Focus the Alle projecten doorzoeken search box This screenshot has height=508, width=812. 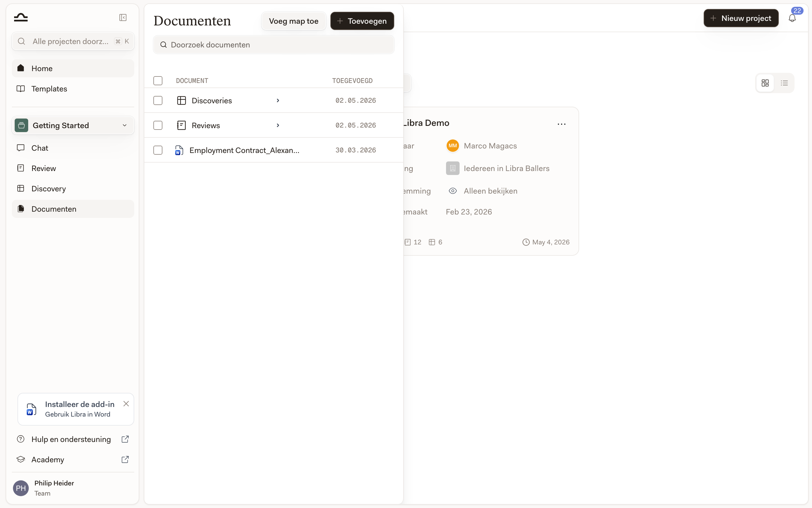click(73, 41)
